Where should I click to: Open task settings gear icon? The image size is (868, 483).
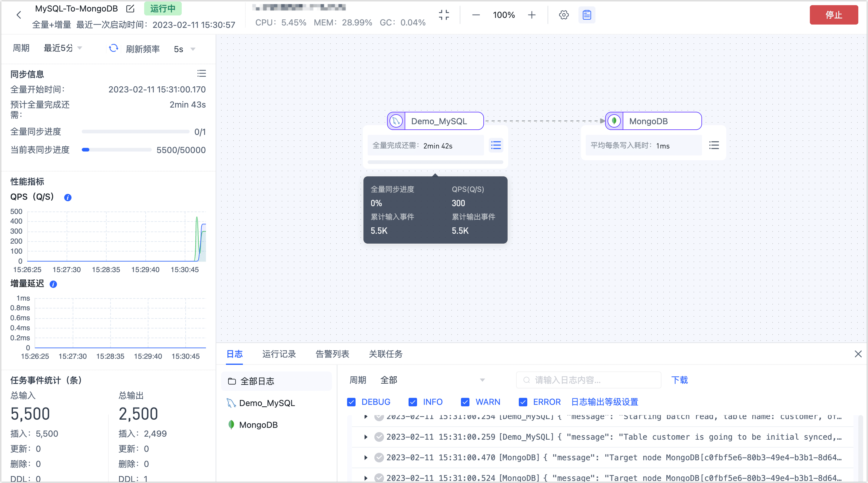click(x=564, y=15)
